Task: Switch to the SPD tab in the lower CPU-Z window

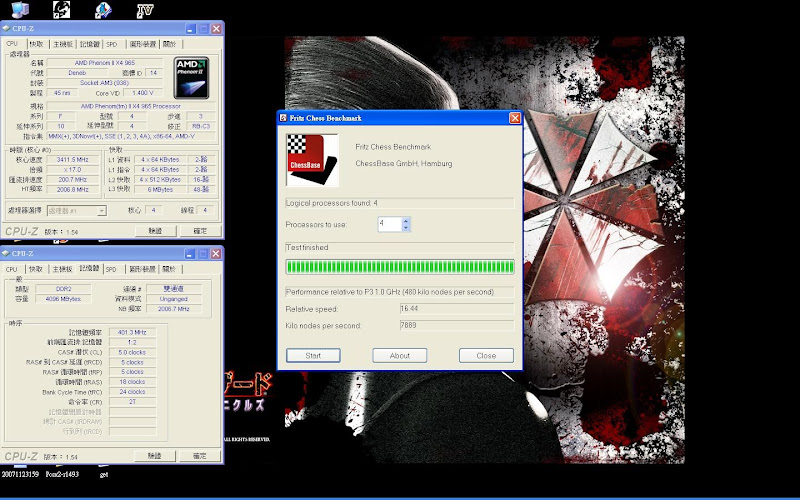Action: (113, 269)
